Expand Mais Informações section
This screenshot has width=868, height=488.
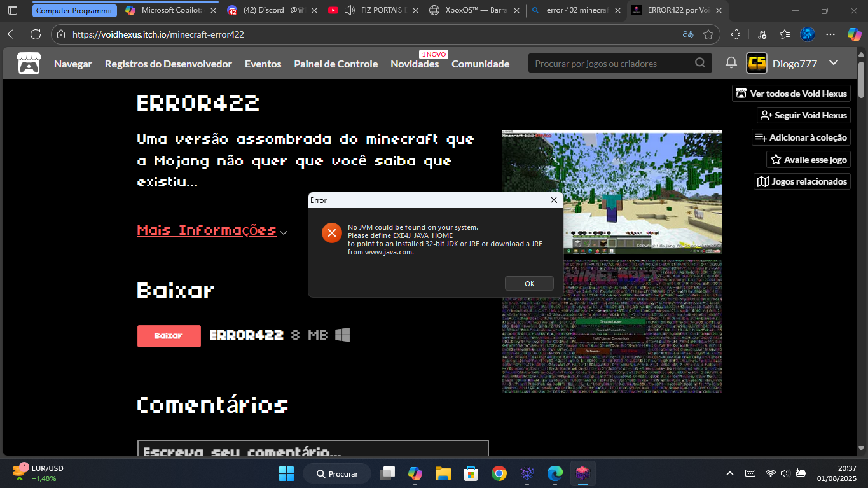(x=212, y=230)
